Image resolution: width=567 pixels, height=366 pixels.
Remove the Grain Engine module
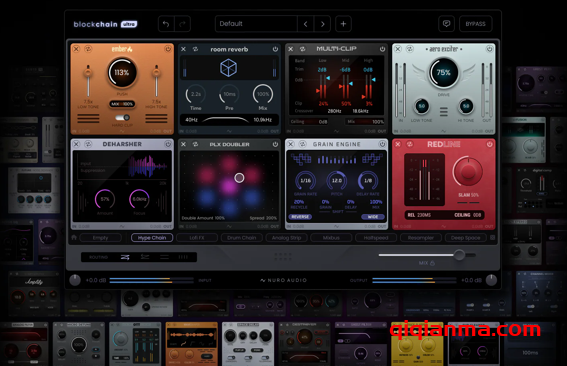[291, 144]
